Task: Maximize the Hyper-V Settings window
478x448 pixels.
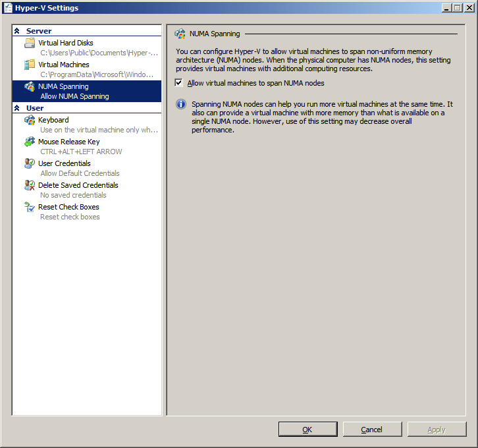Action: (458, 8)
